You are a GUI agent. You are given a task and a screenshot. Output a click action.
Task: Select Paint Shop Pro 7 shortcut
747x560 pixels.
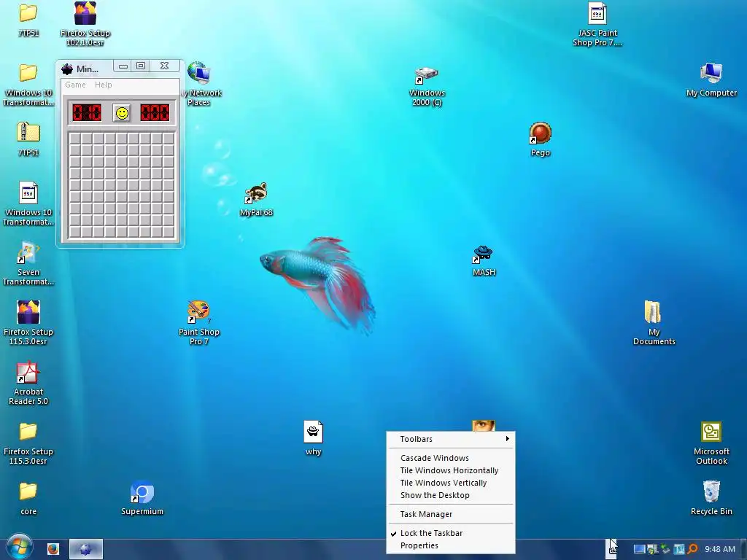click(x=198, y=312)
